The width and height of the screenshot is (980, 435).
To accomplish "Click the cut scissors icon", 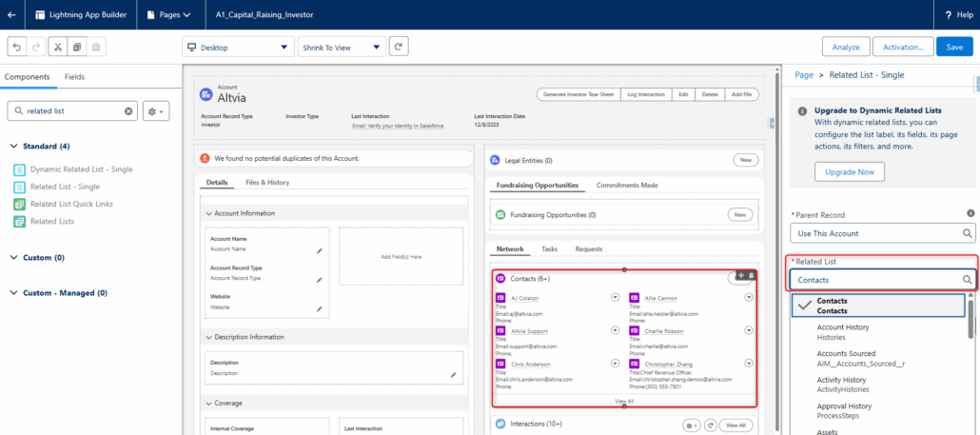I will (x=57, y=47).
